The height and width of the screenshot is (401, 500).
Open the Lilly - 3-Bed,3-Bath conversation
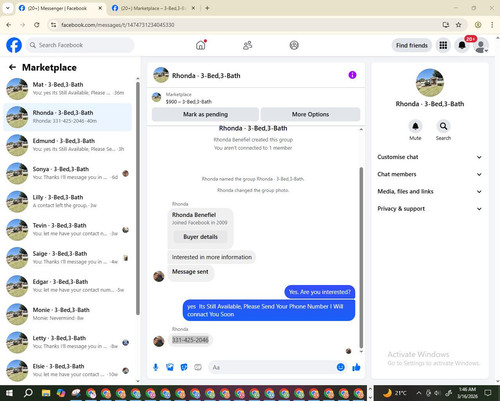pos(67,201)
